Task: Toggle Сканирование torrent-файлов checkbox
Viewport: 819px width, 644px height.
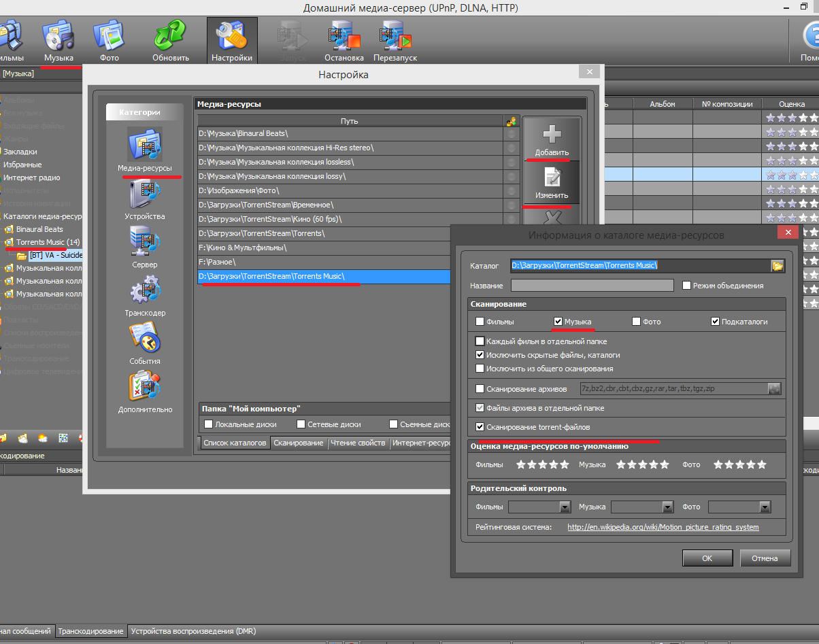Action: coord(480,427)
